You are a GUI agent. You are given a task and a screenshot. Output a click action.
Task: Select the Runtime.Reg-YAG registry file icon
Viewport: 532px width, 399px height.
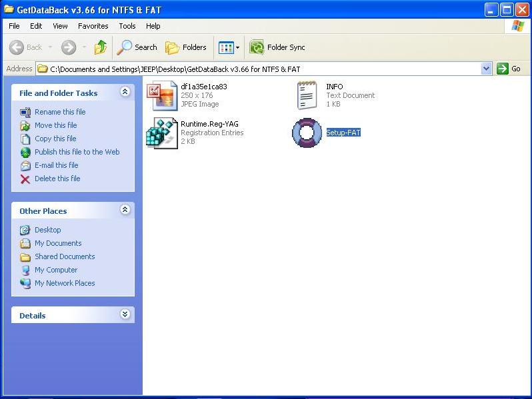(x=162, y=133)
